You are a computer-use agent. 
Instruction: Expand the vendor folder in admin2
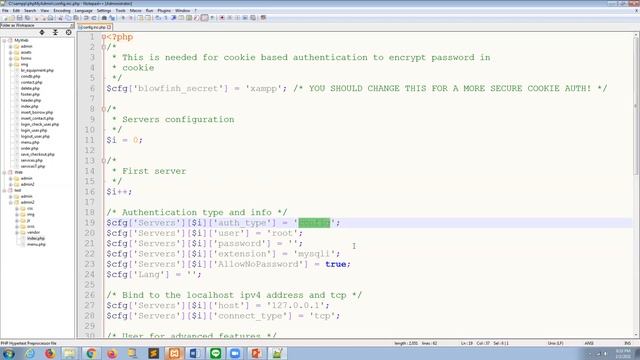point(17,232)
